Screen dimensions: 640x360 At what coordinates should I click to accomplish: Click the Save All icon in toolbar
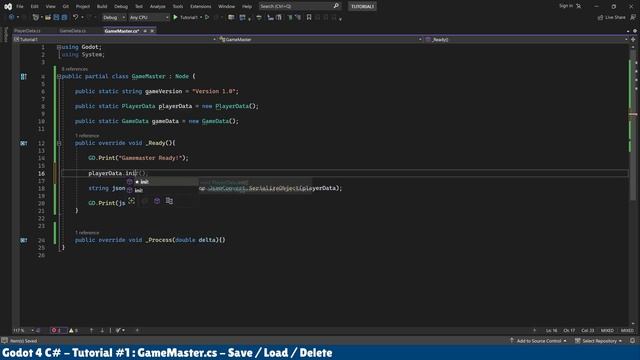(64, 18)
